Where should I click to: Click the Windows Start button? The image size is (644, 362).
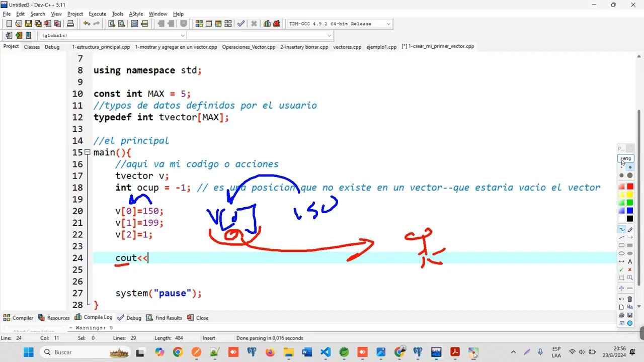point(28,352)
